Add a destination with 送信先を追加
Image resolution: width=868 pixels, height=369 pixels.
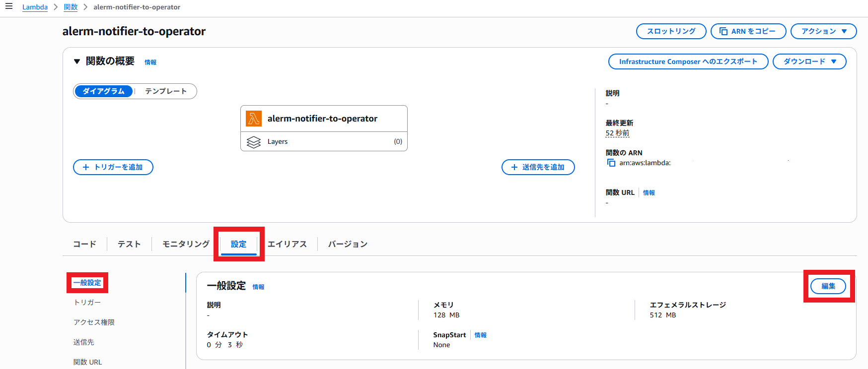tap(538, 167)
